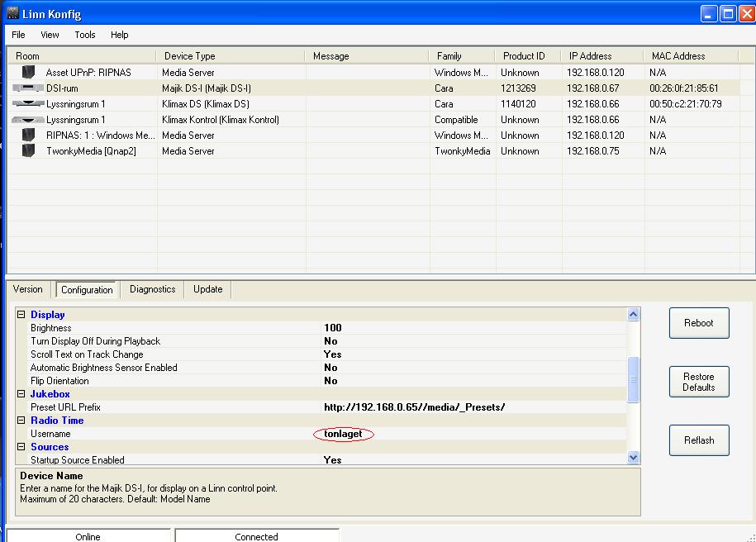
Task: Select Product ID 1213269
Action: (518, 88)
